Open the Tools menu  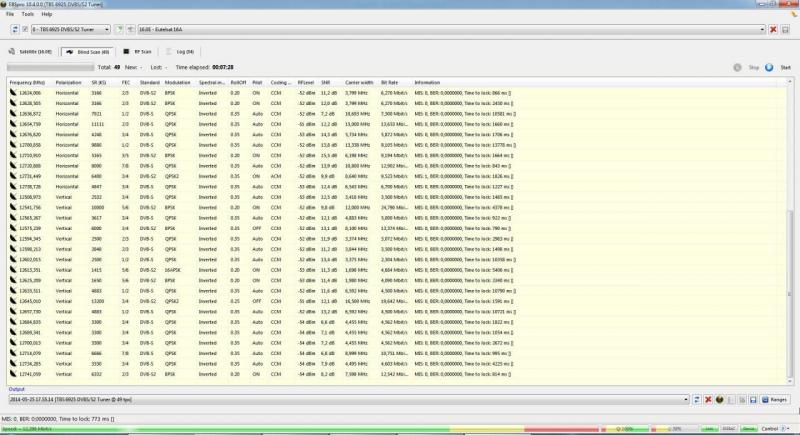coord(27,14)
